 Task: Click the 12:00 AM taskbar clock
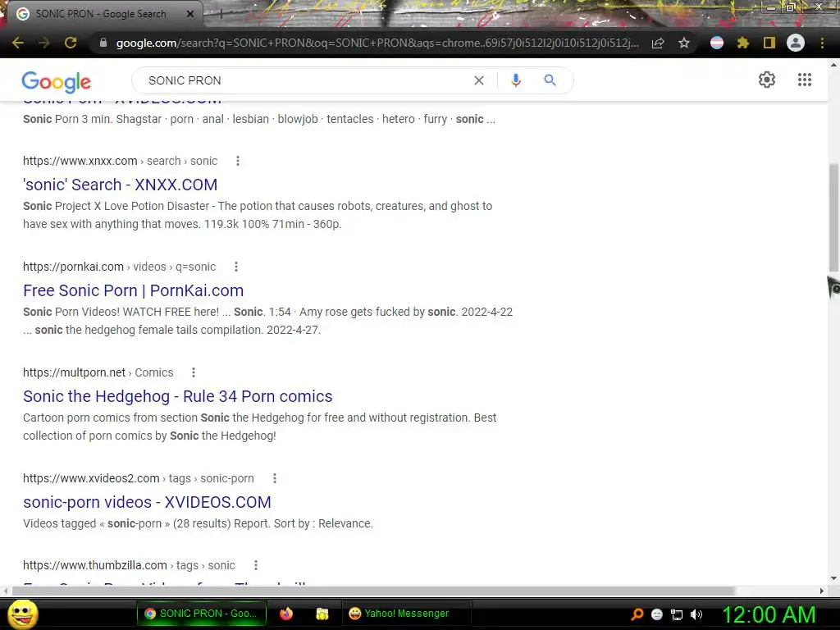tap(769, 614)
